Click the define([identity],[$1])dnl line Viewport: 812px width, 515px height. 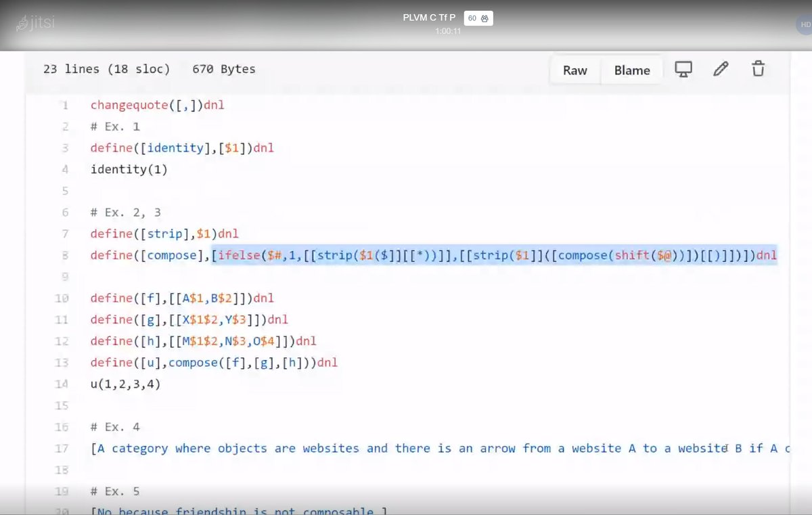[182, 148]
